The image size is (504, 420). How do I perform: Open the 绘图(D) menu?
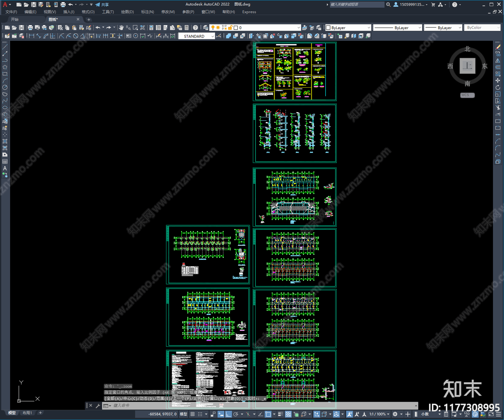(x=127, y=12)
